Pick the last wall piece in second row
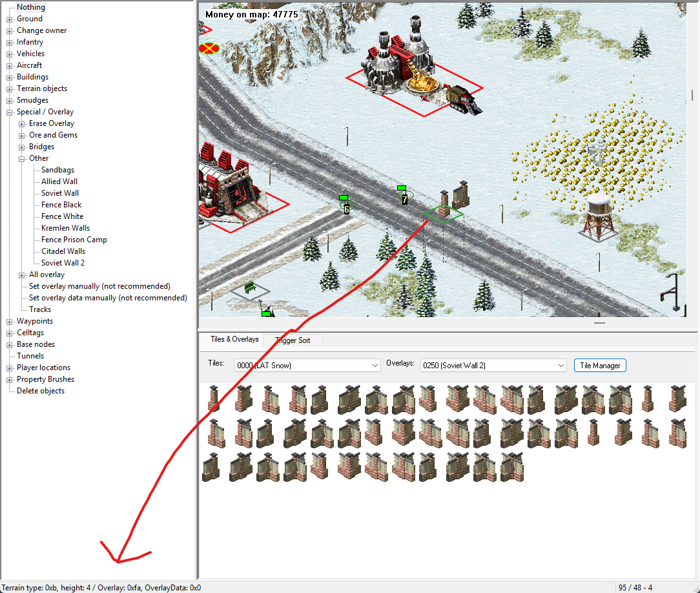Viewport: 700px width, 593px height. pos(677,433)
